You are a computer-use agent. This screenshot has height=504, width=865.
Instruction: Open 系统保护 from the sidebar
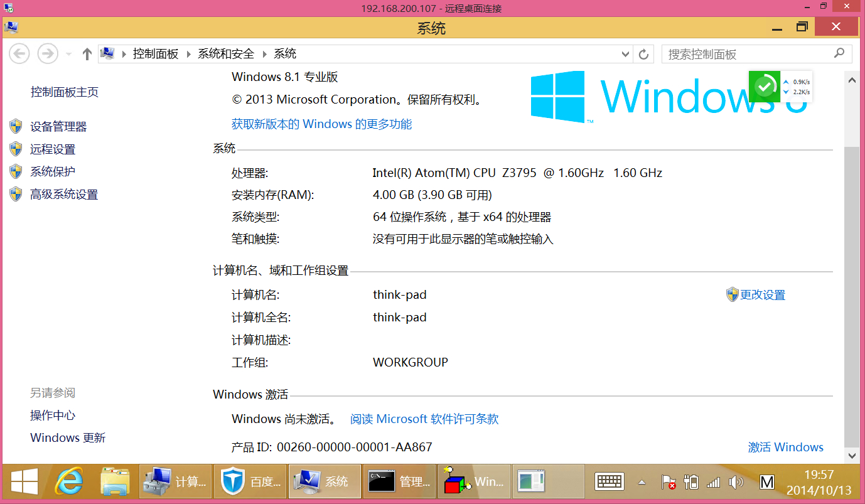click(53, 171)
